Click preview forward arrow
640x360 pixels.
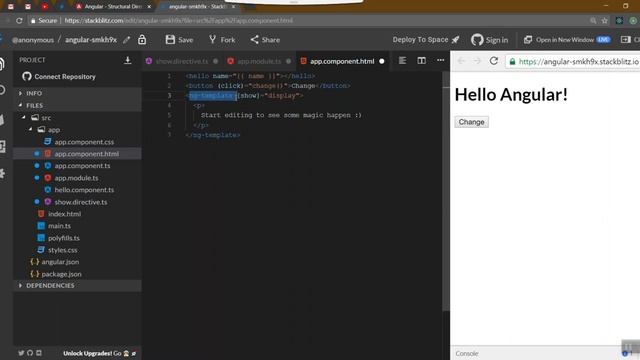click(477, 61)
